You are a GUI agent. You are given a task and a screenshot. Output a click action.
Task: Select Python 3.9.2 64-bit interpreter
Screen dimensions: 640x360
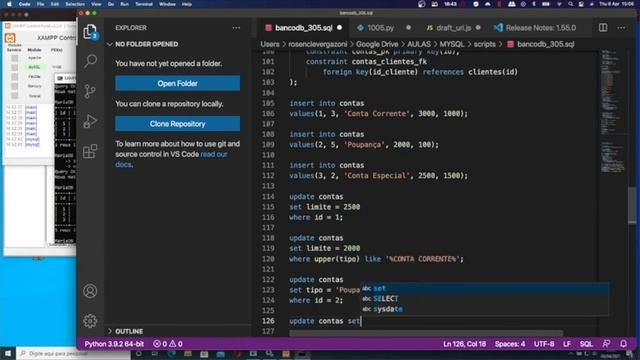point(114,344)
